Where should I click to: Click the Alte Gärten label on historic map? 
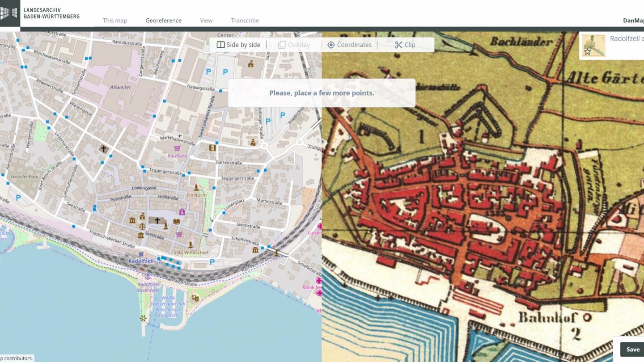pos(605,79)
